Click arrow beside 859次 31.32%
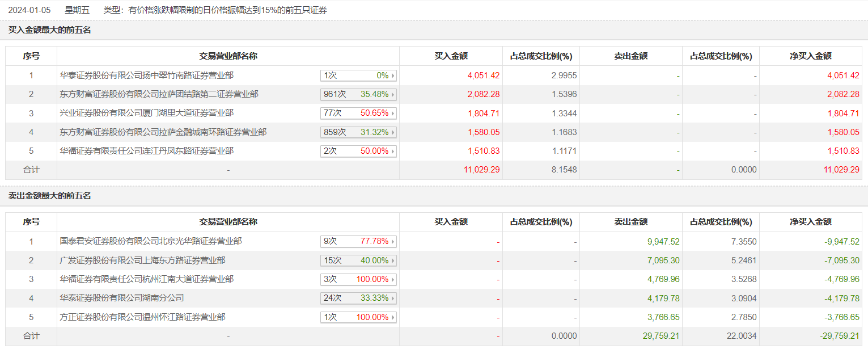 pos(393,132)
